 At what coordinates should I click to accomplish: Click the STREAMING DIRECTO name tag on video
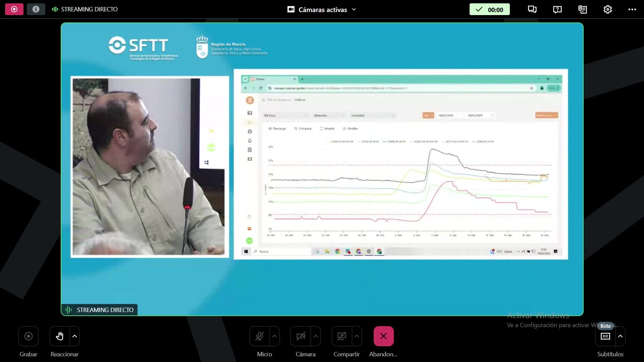point(100,310)
